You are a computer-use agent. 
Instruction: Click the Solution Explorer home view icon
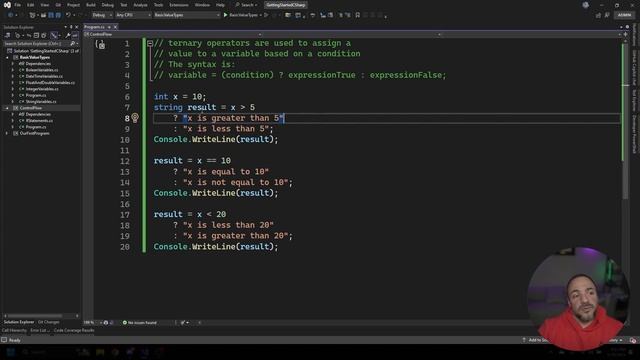(8, 36)
